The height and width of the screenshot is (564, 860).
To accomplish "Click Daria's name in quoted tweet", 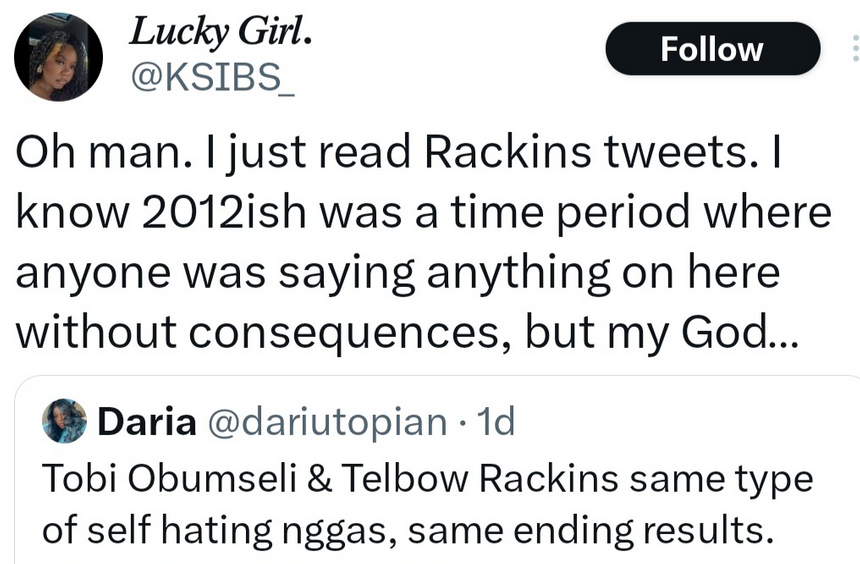I will coord(146,422).
